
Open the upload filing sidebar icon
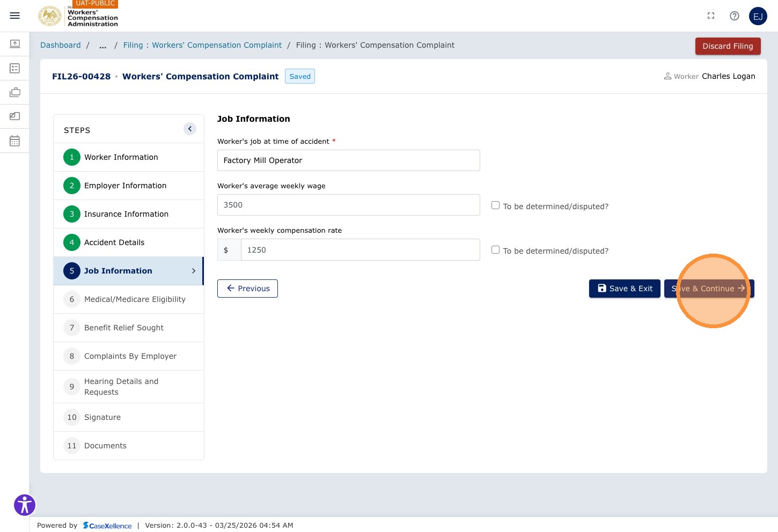click(15, 43)
